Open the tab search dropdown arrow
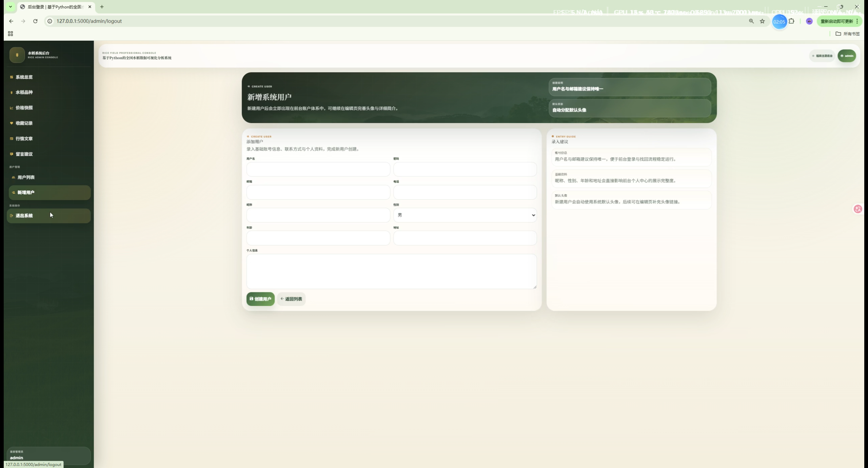 coord(11,7)
